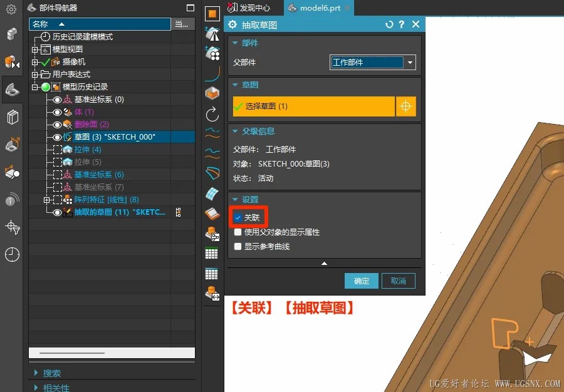Collapse the 草图 section
Image resolution: width=564 pixels, height=392 pixels.
coord(235,85)
